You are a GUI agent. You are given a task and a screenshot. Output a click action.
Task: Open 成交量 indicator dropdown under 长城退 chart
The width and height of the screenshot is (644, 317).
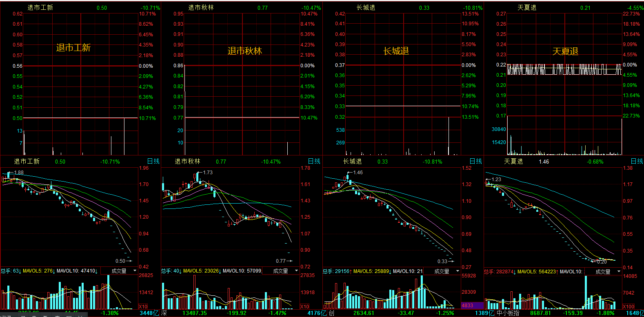(457, 271)
